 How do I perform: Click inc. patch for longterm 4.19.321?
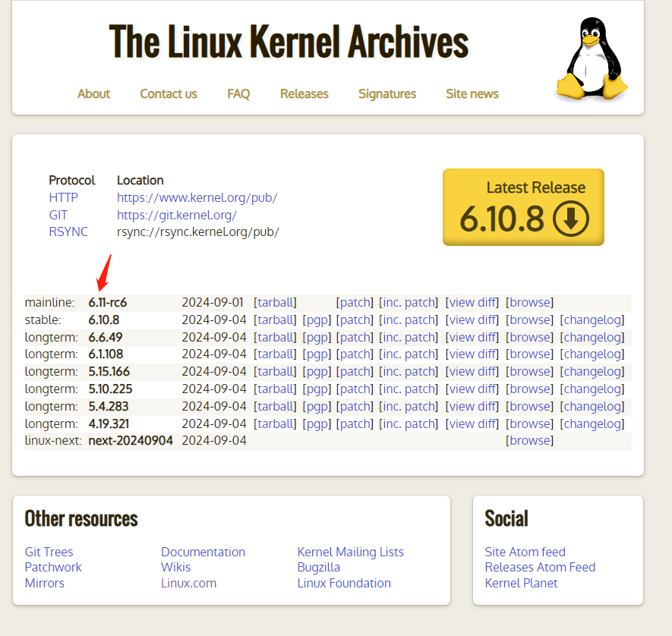click(409, 423)
